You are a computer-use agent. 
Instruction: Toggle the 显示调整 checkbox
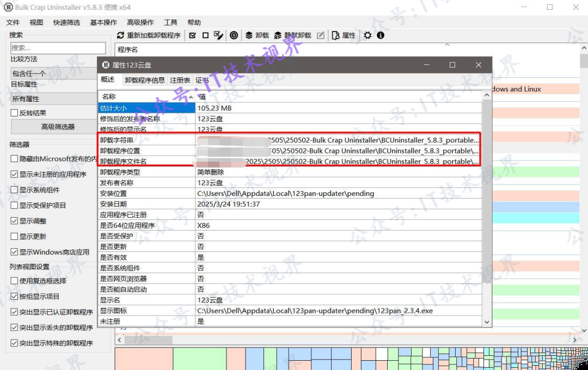14,221
